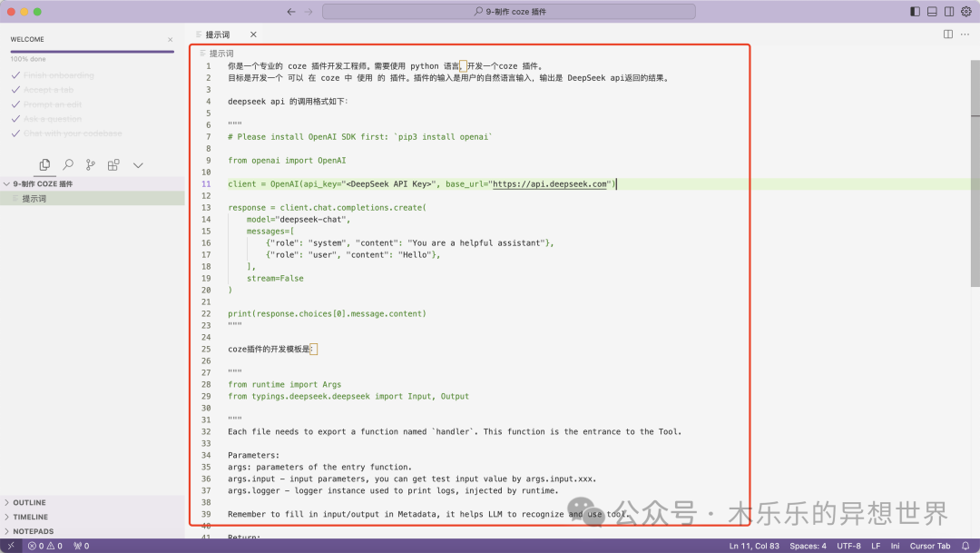The image size is (980, 553).
Task: Click the 'print(response.choices[0].message.content)' line
Action: point(327,313)
